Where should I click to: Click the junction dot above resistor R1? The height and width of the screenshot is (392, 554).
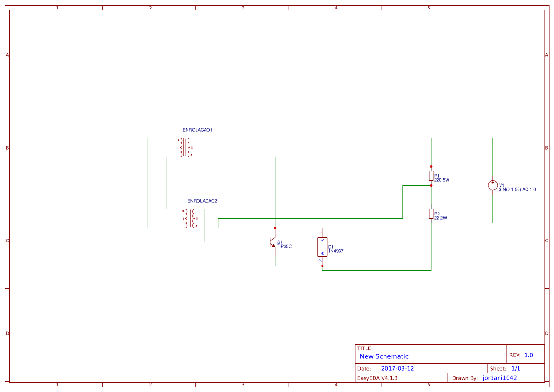coord(431,166)
